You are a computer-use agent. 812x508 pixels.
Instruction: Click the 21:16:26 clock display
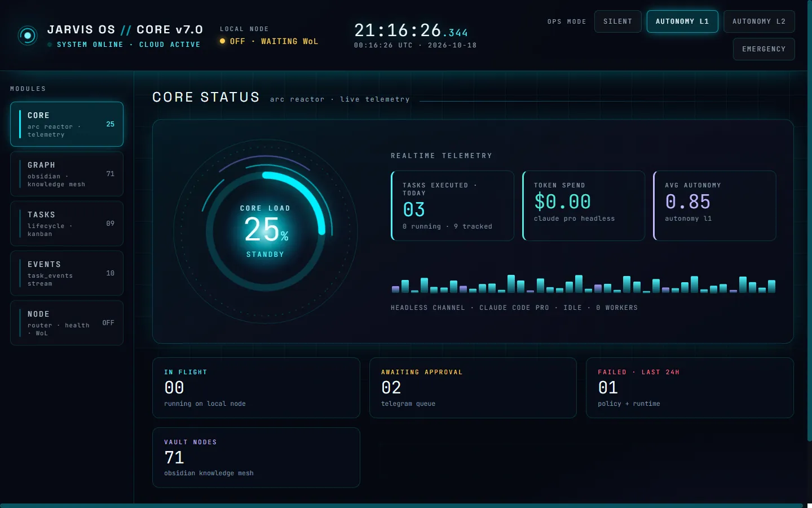[411, 30]
